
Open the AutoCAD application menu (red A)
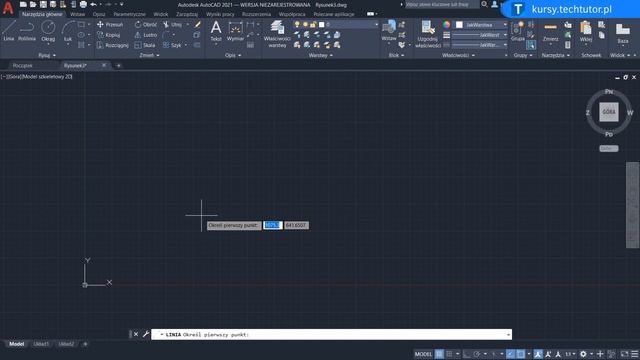click(8, 8)
